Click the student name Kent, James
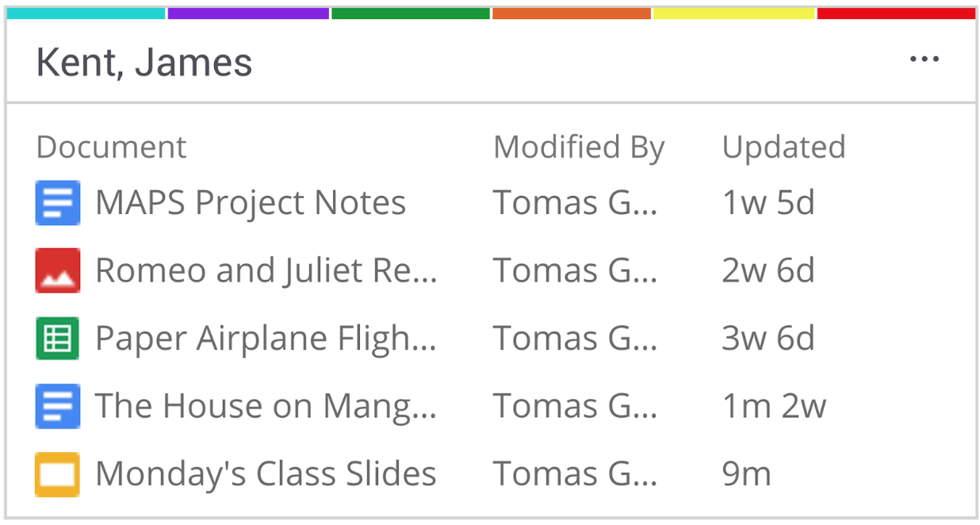 click(144, 62)
